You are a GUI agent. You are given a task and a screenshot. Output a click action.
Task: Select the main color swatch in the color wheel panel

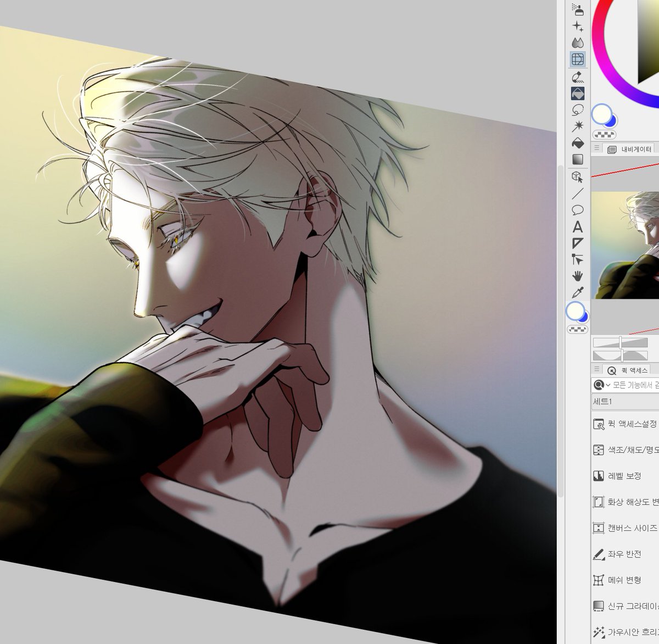pos(601,114)
